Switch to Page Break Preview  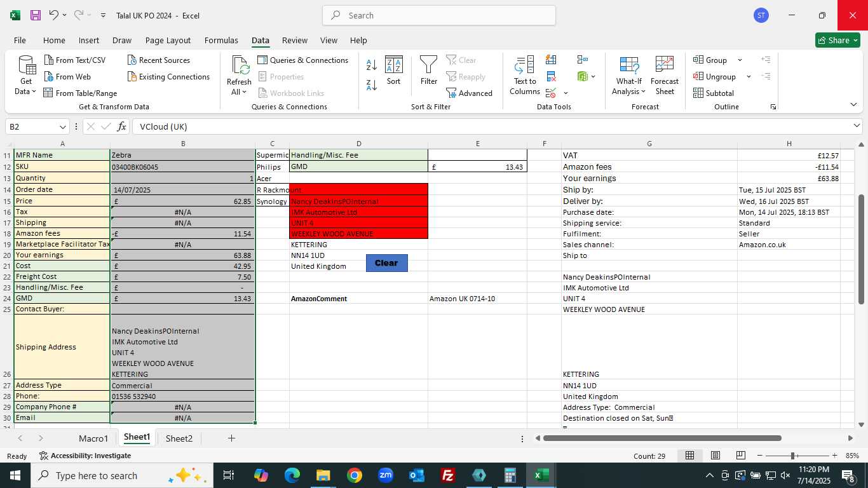point(740,456)
